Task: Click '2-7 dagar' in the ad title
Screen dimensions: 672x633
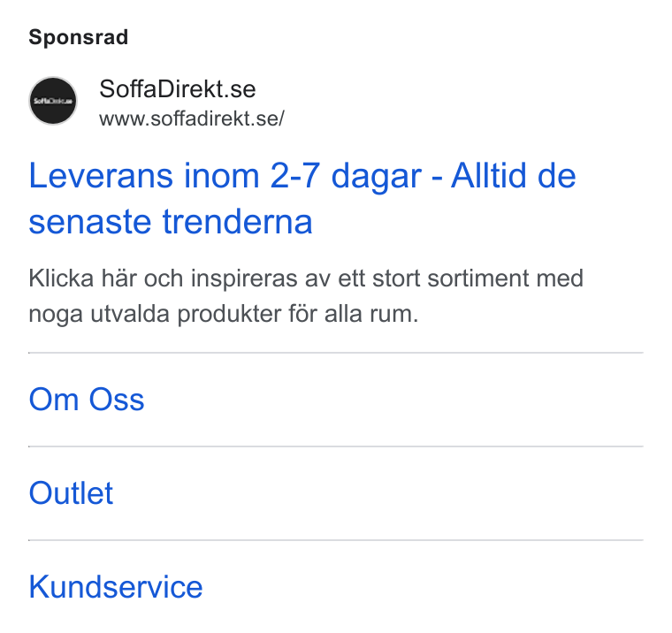Action: tap(347, 177)
